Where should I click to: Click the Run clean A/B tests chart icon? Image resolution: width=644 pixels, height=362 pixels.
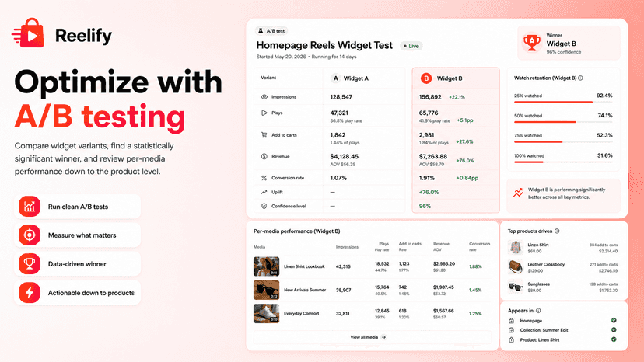[30, 207]
